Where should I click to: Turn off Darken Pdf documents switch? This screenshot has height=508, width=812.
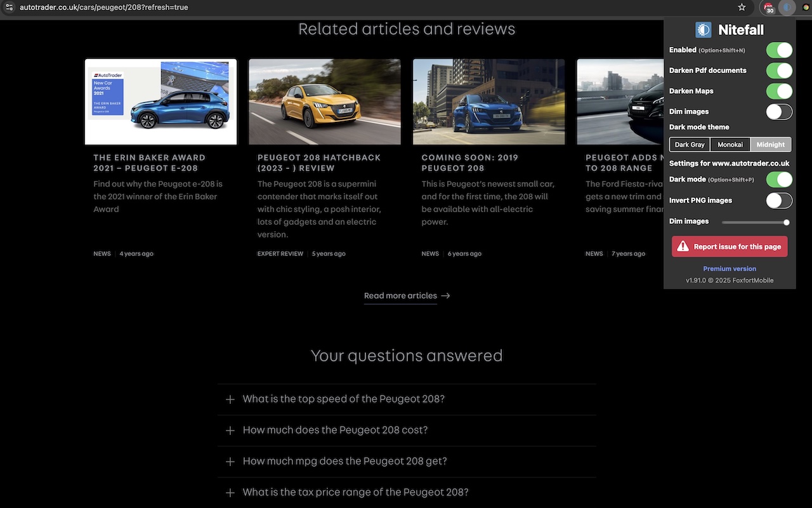(x=778, y=70)
